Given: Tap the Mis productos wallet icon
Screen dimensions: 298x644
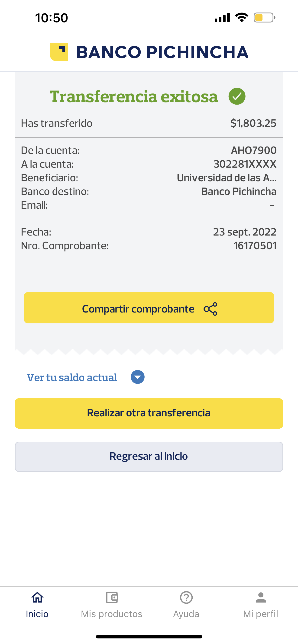Looking at the screenshot, I should point(112,597).
